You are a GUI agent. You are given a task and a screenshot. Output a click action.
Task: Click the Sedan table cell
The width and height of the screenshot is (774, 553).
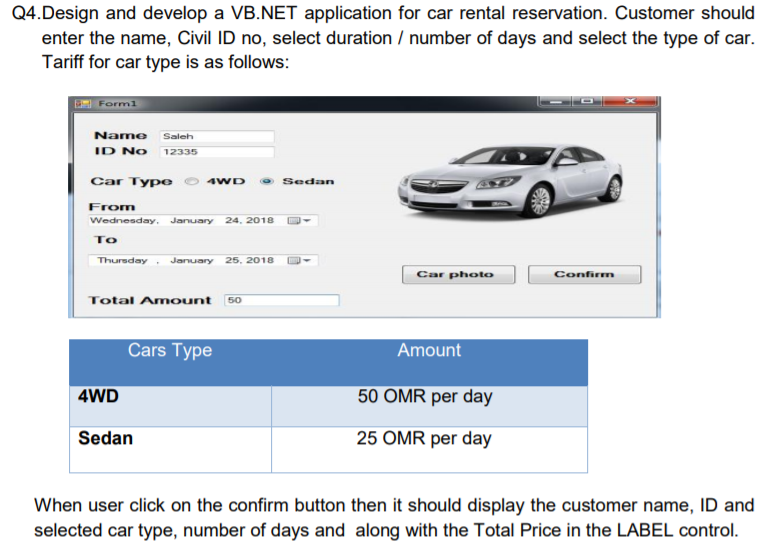click(170, 450)
